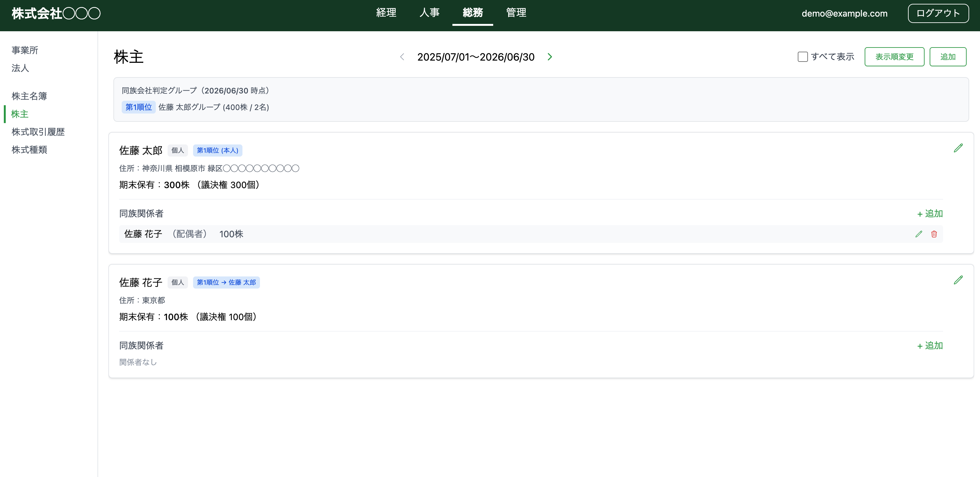This screenshot has width=980, height=477.
Task: Delete 佐藤 花子 relative with trash icon
Action: click(933, 234)
